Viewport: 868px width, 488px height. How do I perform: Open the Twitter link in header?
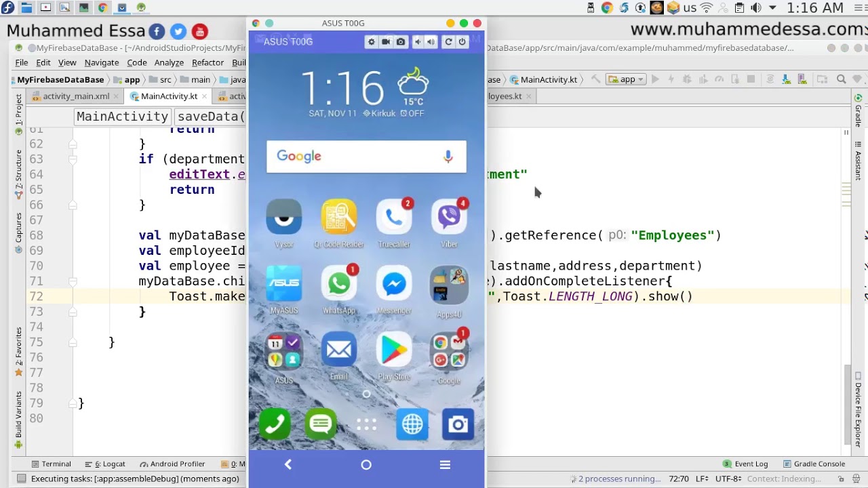178,31
